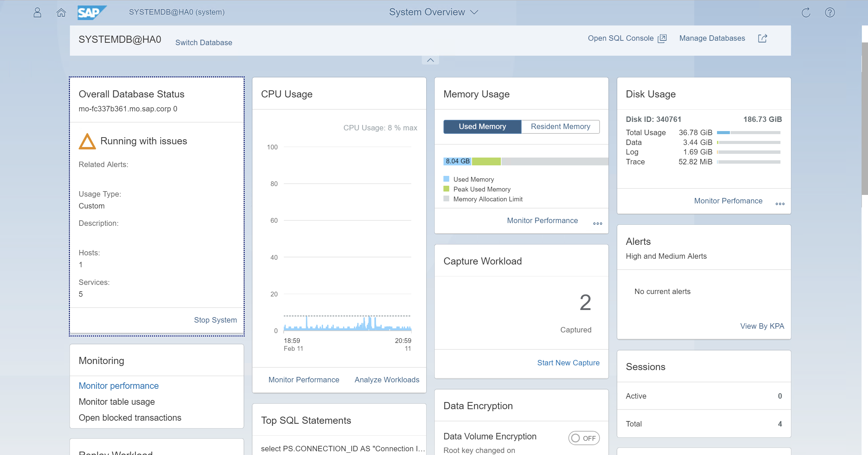
Task: Click the CPU usage chart area
Action: (347, 239)
